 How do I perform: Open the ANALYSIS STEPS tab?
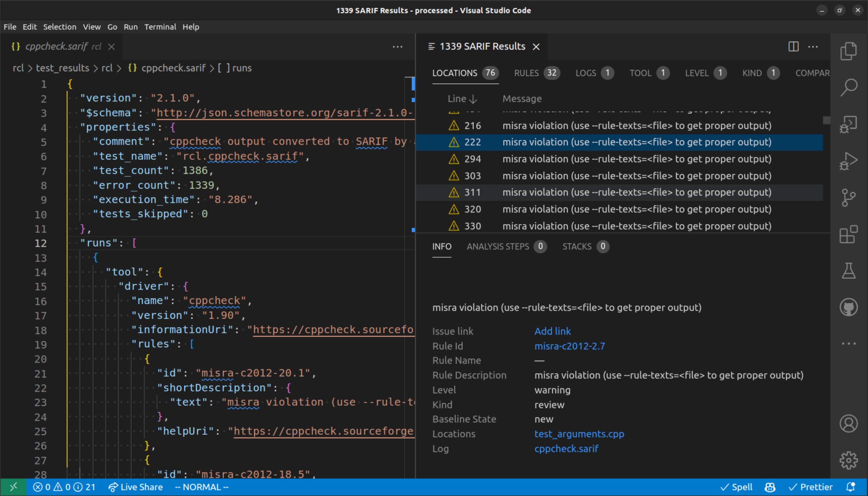click(507, 246)
